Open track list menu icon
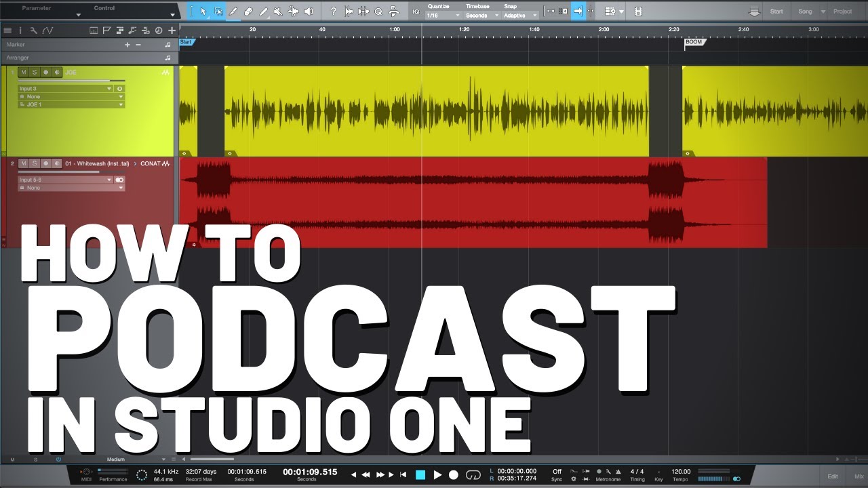The width and height of the screenshot is (868, 488). [7, 30]
